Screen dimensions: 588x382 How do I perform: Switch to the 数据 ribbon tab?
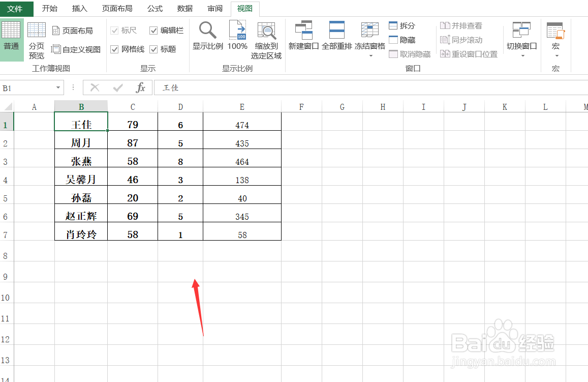pyautogui.click(x=184, y=8)
